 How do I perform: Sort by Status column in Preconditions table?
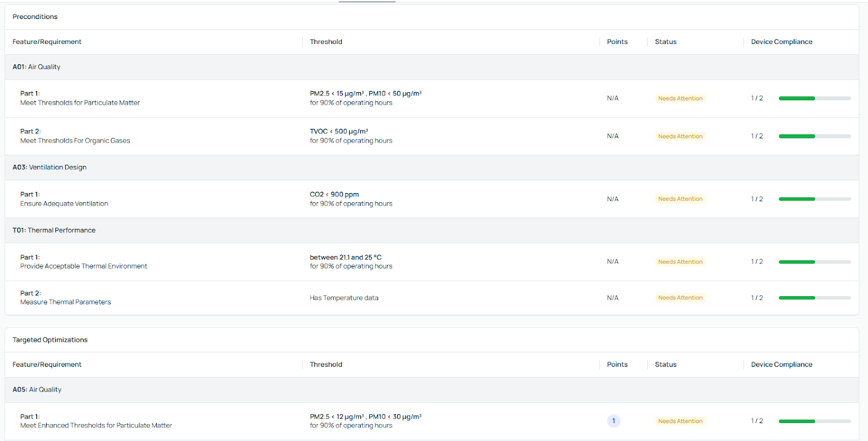click(666, 42)
